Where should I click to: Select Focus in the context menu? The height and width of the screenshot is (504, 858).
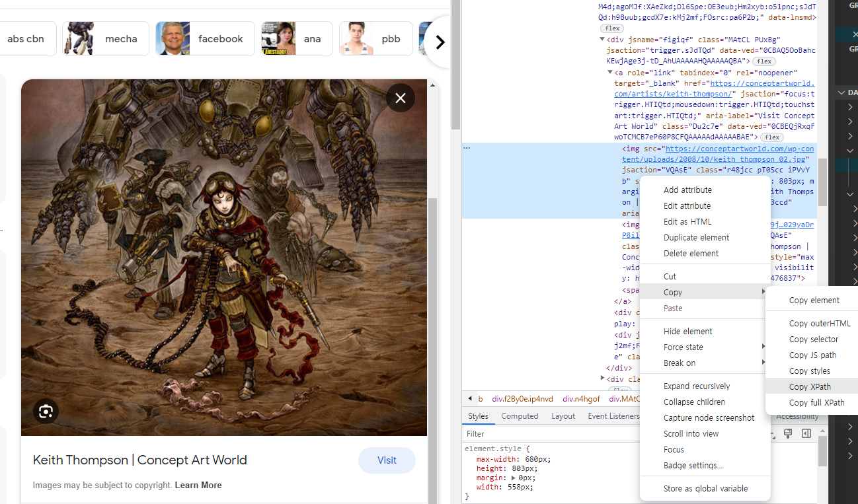674,449
